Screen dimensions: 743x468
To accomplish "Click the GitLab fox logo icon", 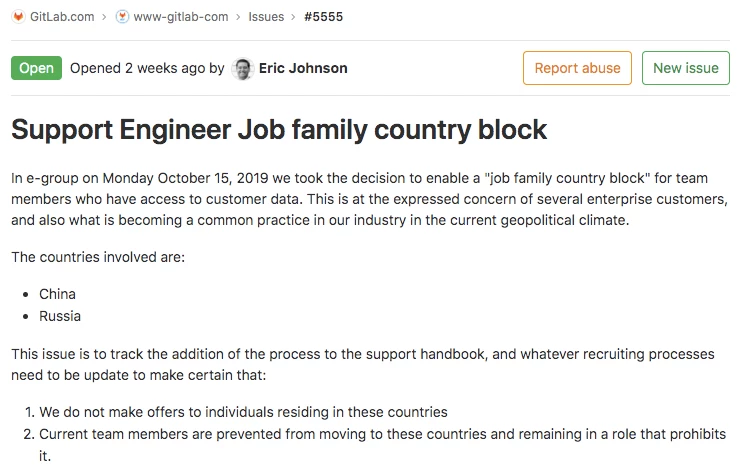I will coord(18,16).
